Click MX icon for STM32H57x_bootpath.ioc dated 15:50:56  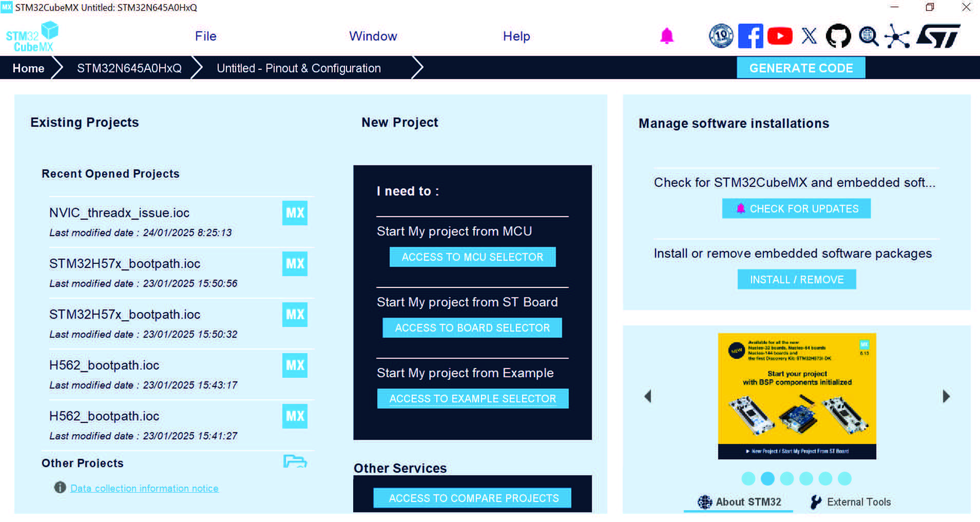click(295, 264)
